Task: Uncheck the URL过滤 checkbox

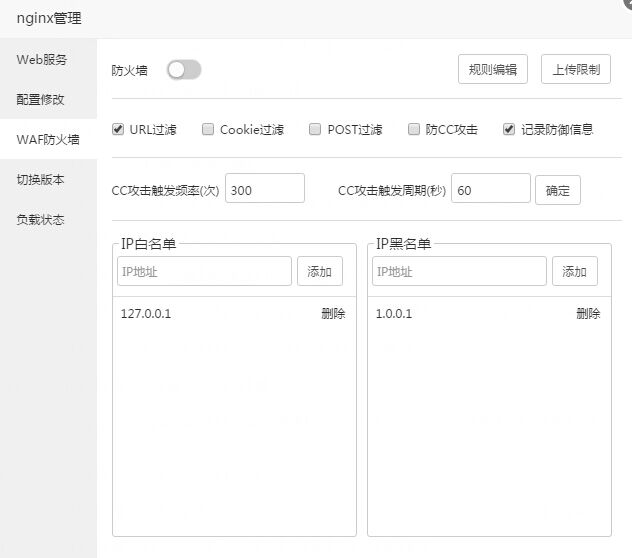Action: [118, 129]
